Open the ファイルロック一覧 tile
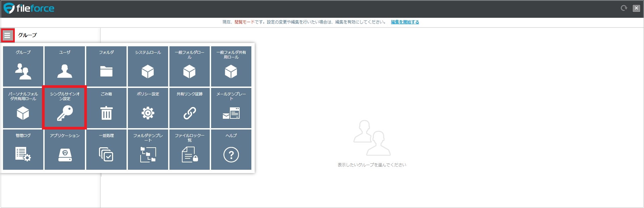This screenshot has width=644, height=208. [x=190, y=150]
